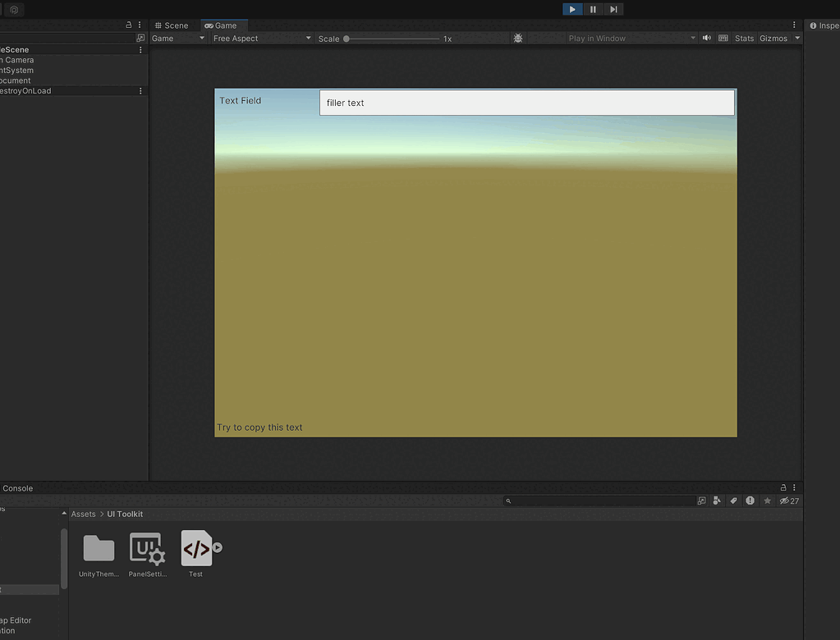840x640 pixels.
Task: Save the current search with the star icon
Action: point(766,501)
